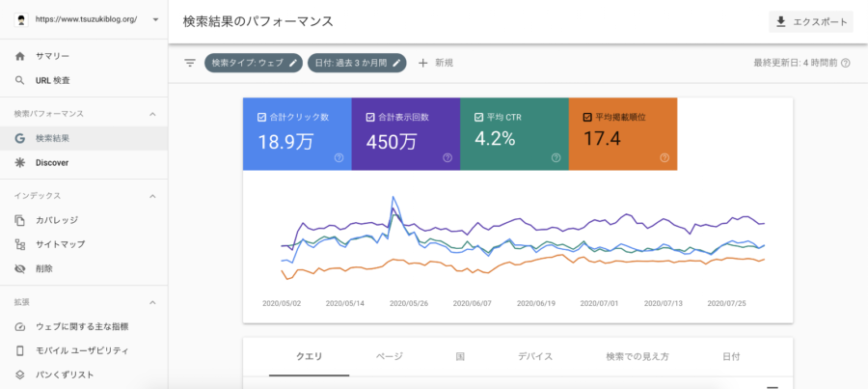The image size is (868, 389).
Task: Open the サマリー page
Action: pos(84,56)
